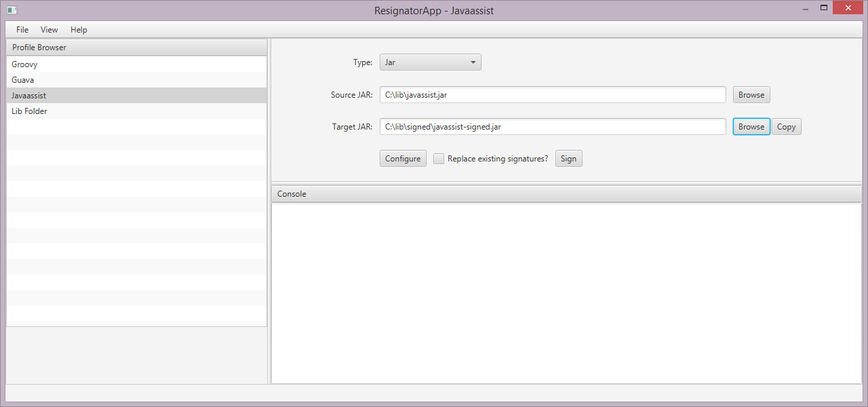Viewport: 868px width, 407px height.
Task: Close the ResignatorApp window
Action: [848, 8]
